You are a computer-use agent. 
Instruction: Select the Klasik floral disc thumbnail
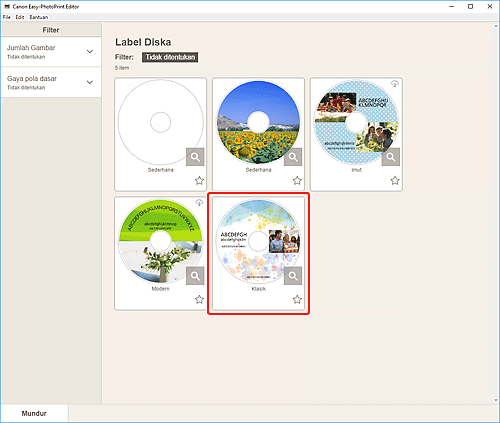[258, 241]
